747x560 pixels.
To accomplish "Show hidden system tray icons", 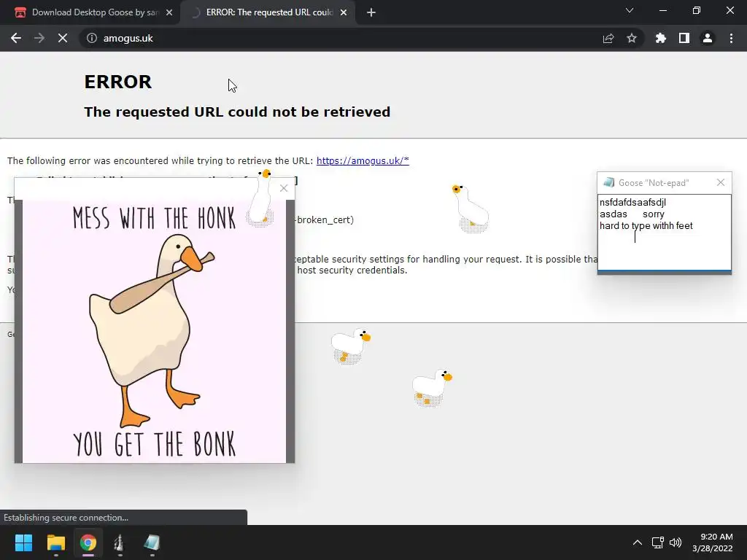I will tap(638, 542).
